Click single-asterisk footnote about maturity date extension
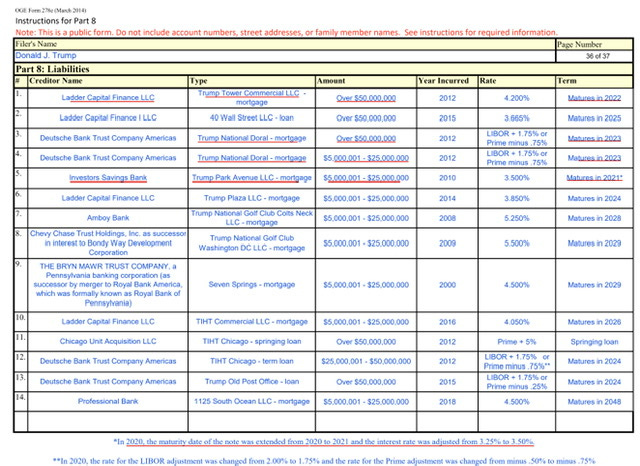The height and width of the screenshot is (466, 640). click(324, 442)
